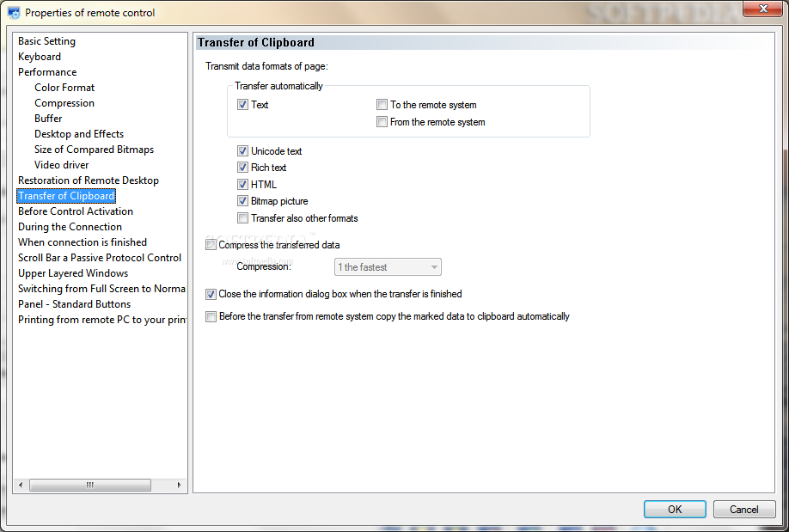
Task: Click the tree's right scroll arrow
Action: 179,486
